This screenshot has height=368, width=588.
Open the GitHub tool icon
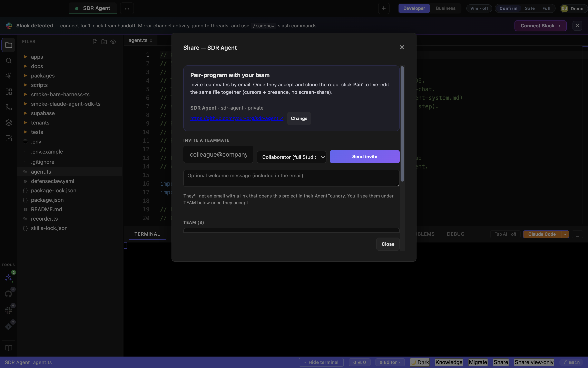pyautogui.click(x=9, y=294)
